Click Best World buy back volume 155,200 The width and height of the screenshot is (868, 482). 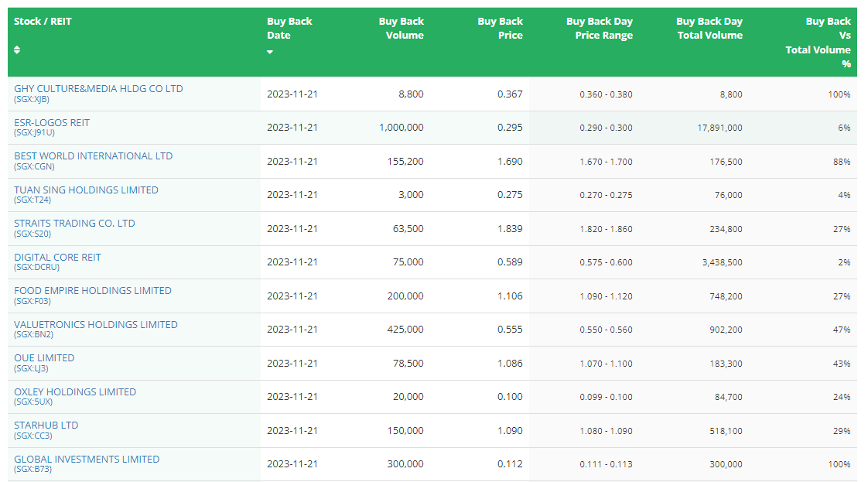[x=406, y=162]
